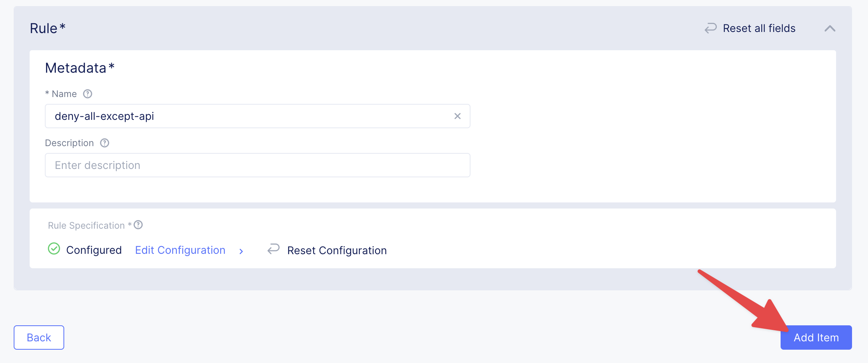The height and width of the screenshot is (363, 868).
Task: Open the help icon next to Description
Action: [x=105, y=143]
